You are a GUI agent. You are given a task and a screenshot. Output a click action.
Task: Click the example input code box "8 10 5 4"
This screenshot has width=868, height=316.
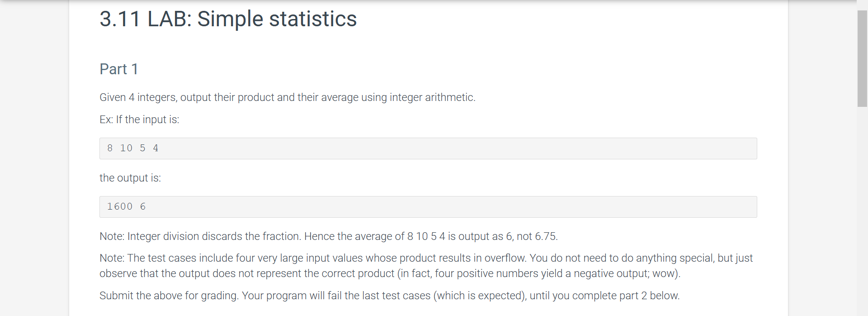pos(428,148)
